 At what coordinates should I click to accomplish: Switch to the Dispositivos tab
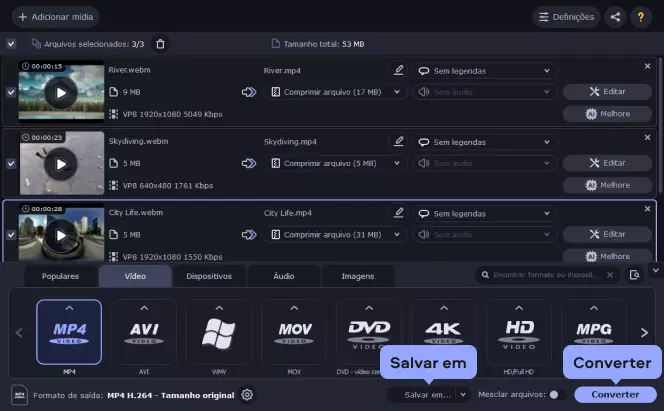coord(209,276)
